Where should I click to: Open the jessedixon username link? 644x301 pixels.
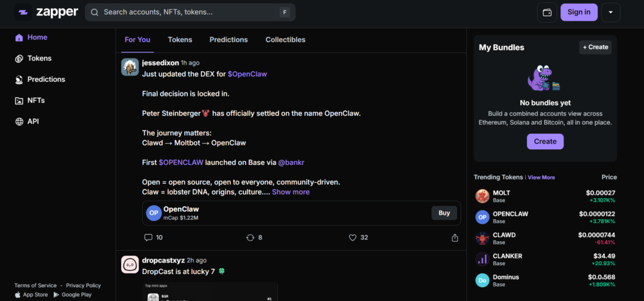click(x=160, y=63)
